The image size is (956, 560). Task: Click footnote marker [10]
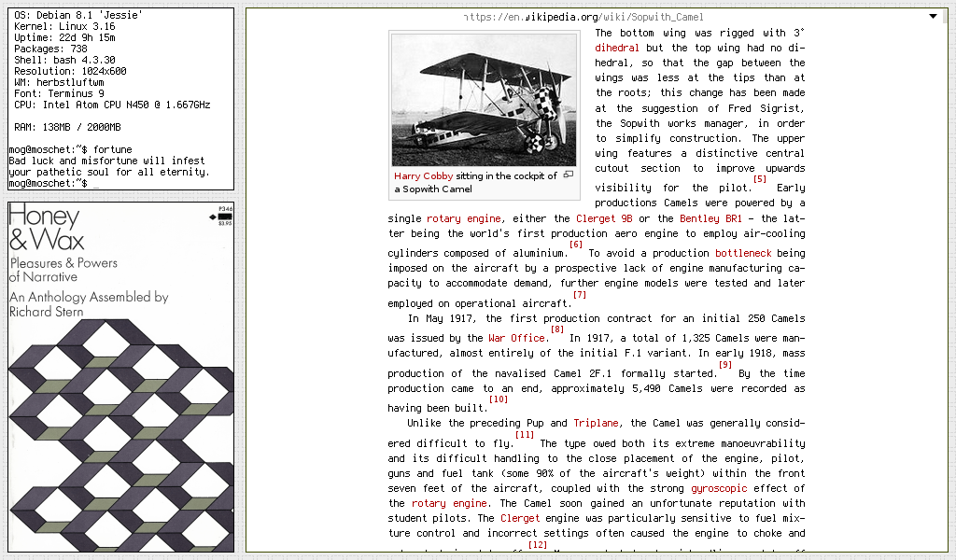499,399
